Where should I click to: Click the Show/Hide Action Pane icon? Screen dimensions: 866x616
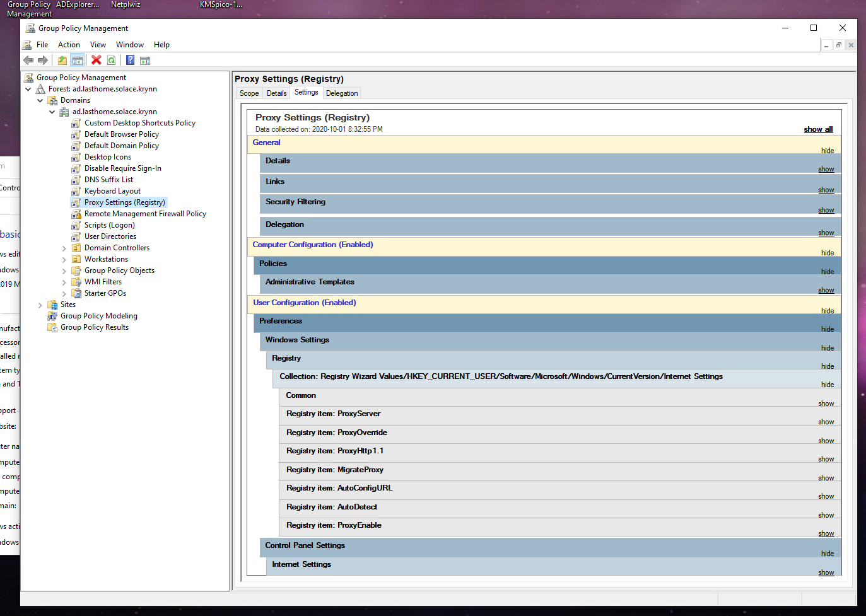145,61
